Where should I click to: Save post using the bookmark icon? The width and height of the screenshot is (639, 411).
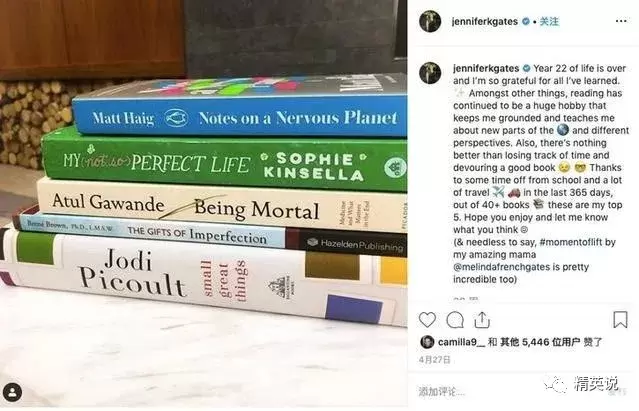(620, 320)
